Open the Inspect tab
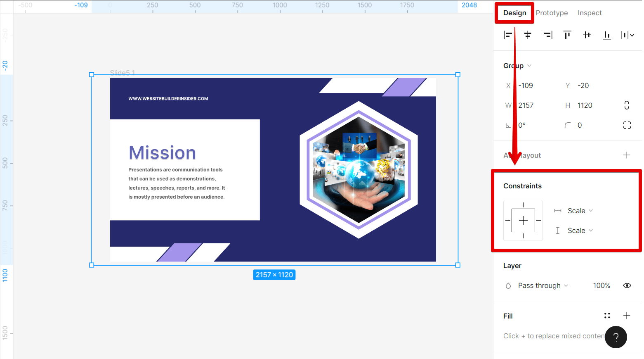This screenshot has width=644, height=359. click(x=589, y=13)
